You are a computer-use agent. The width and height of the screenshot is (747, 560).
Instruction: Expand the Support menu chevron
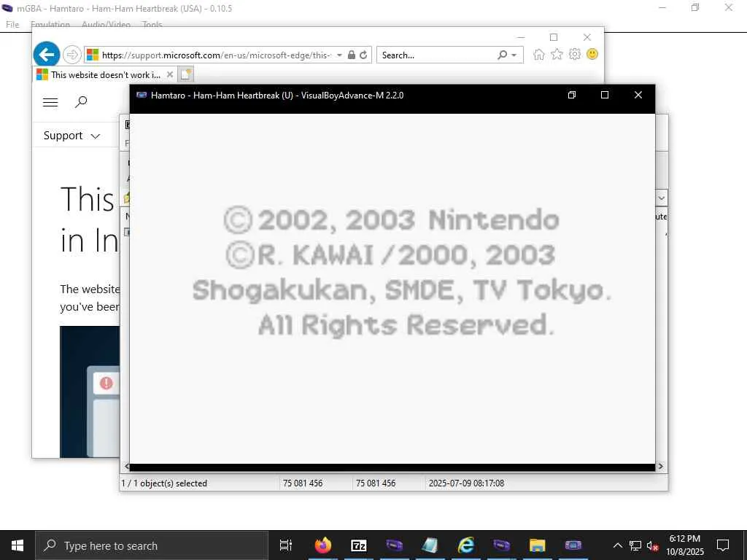coord(96,136)
